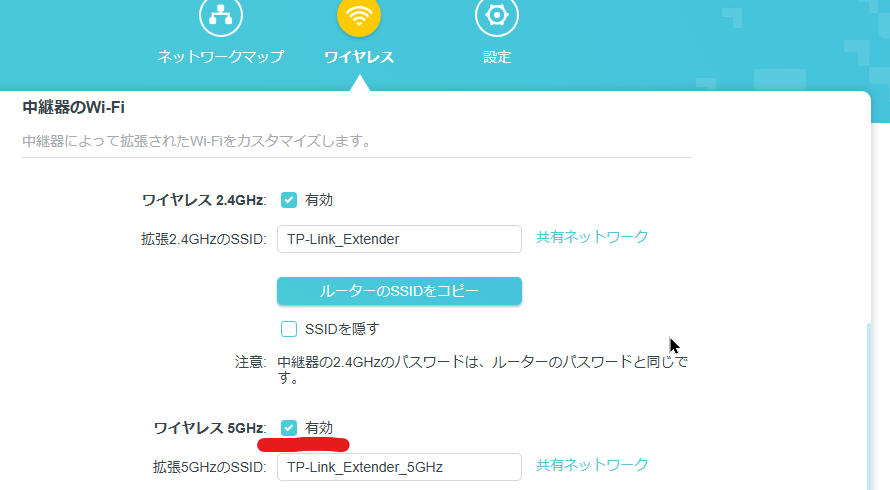
Task: Toggle the ワイヤレス 5GHz 有効 checkbox
Action: click(289, 428)
